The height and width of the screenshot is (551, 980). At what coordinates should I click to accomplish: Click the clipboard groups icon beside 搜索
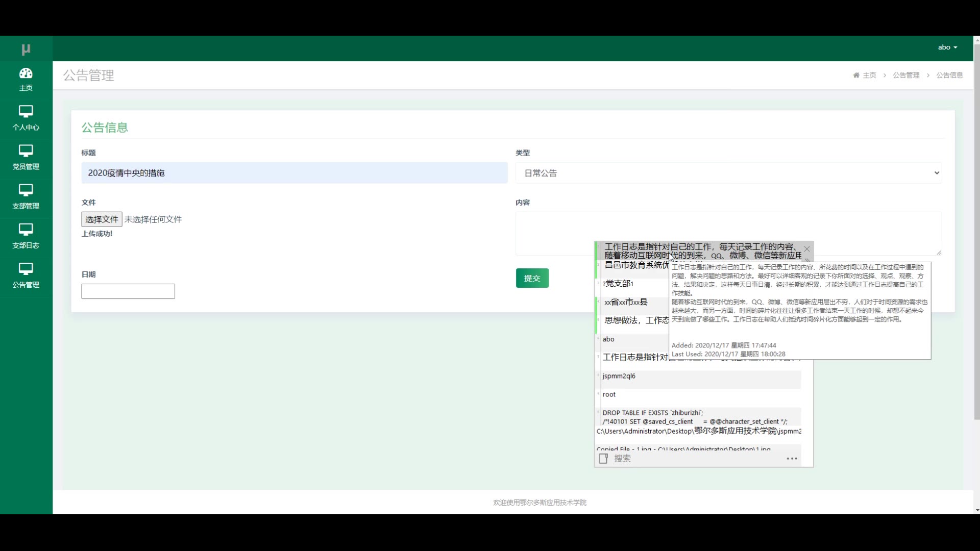point(603,458)
